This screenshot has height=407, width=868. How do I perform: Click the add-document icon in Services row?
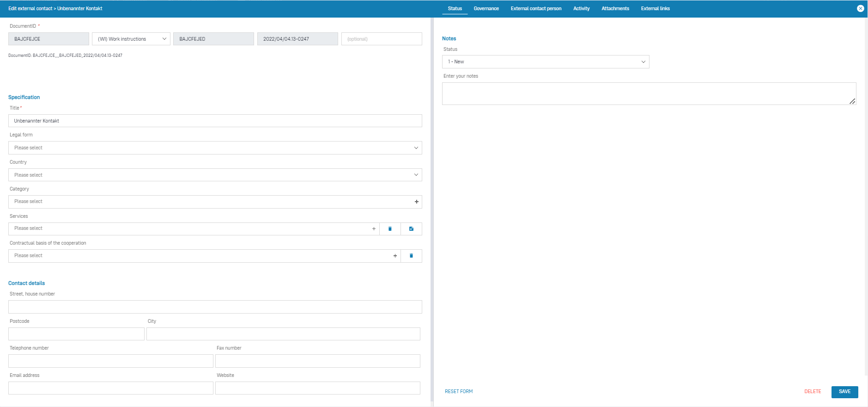pos(411,229)
